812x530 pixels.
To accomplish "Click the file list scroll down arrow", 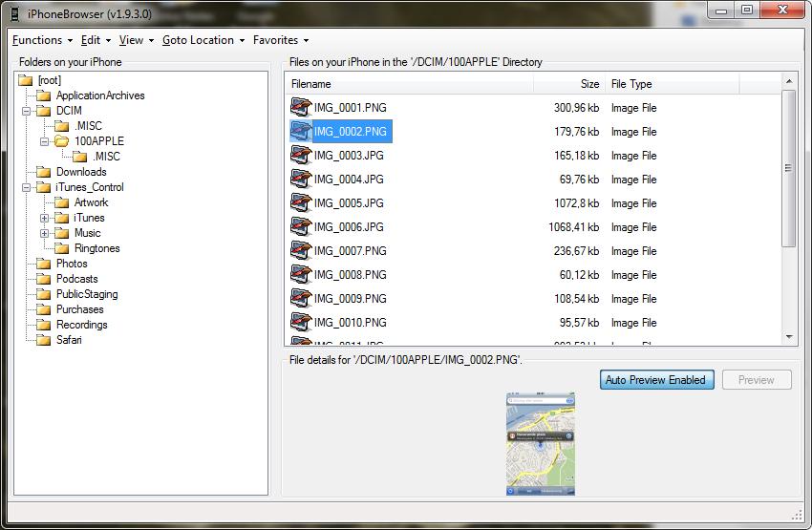I will coord(789,337).
